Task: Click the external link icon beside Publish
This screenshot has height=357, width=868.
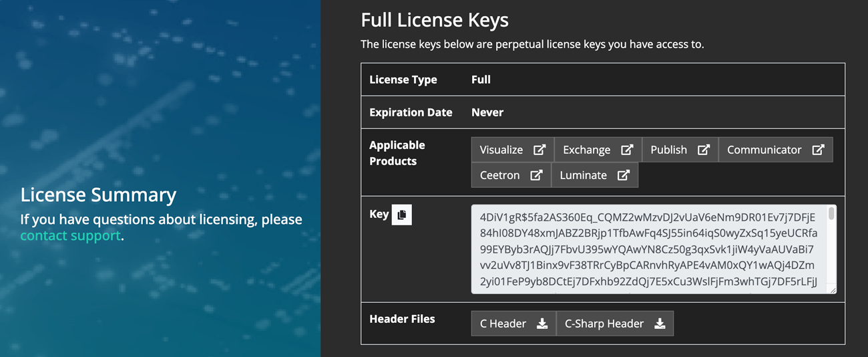Action: [x=704, y=150]
